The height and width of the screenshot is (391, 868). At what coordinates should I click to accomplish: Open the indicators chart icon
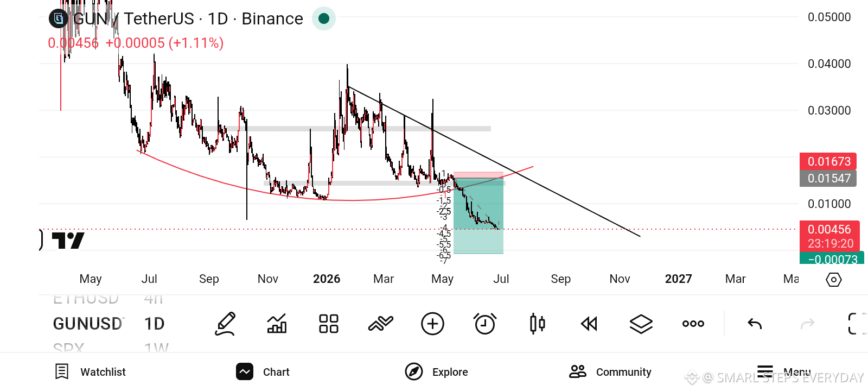277,324
